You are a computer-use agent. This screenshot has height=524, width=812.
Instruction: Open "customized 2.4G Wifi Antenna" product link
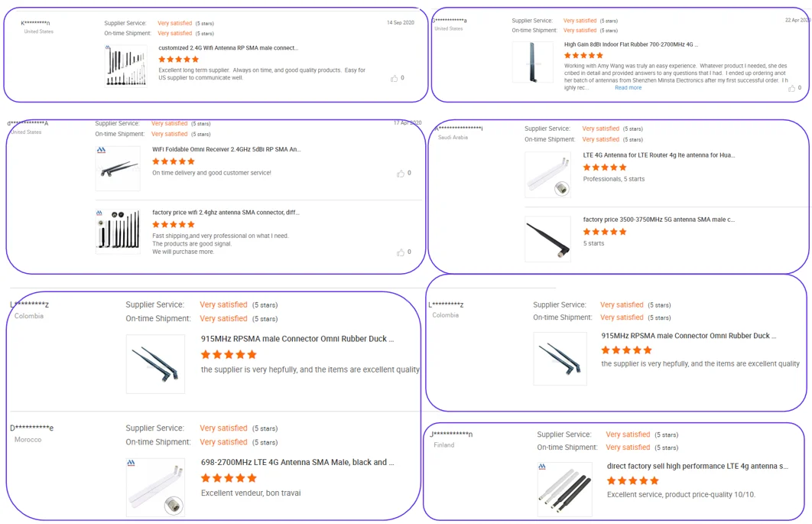pyautogui.click(x=228, y=47)
